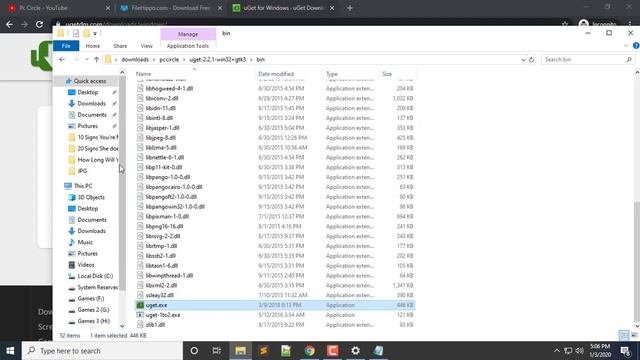Open the volume control in system tray
The image size is (640, 360).
[579, 351]
